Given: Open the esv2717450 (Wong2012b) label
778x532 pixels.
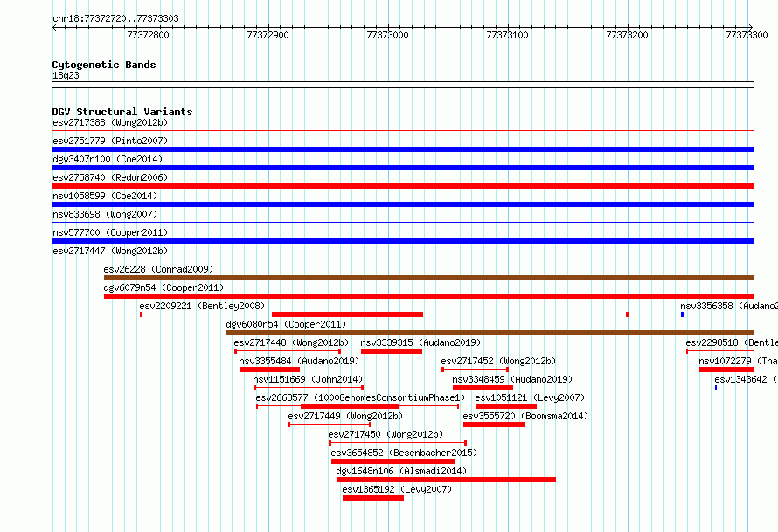Looking at the screenshot, I should (386, 434).
